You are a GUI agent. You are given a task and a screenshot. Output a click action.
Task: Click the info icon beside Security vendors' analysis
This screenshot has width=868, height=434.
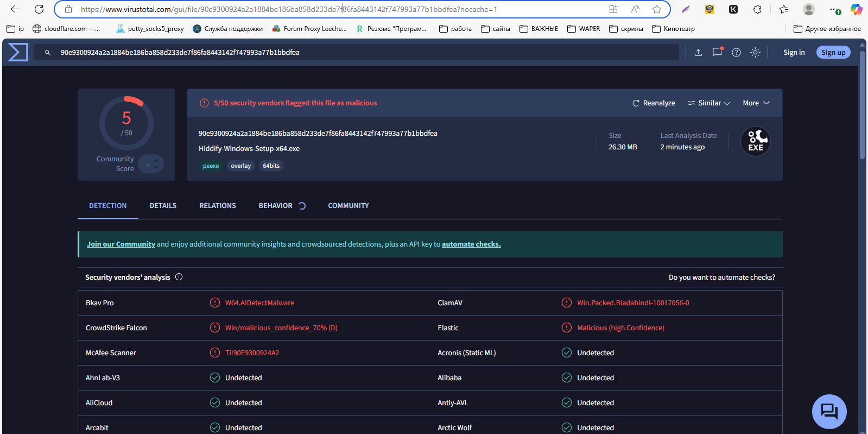coord(179,277)
